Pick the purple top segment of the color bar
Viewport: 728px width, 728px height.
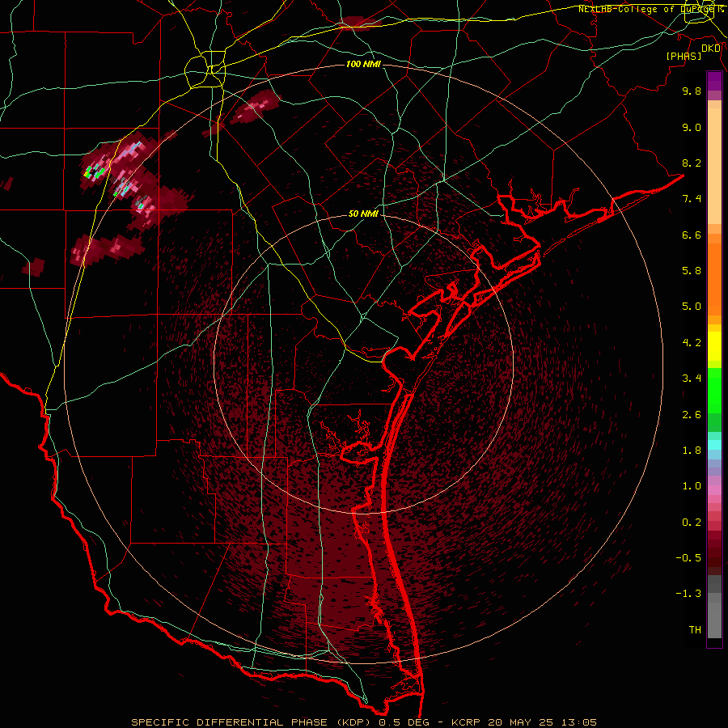(x=714, y=81)
